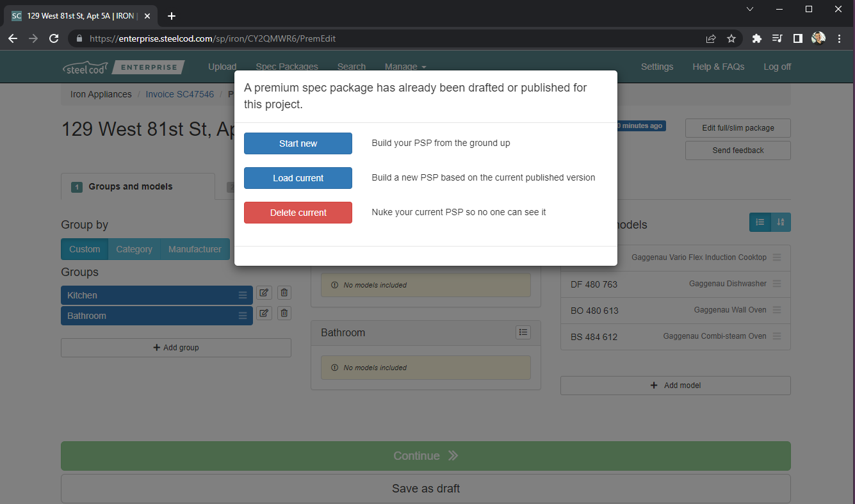Switch to Groups and models tab
This screenshot has height=504, width=855.
tap(130, 186)
